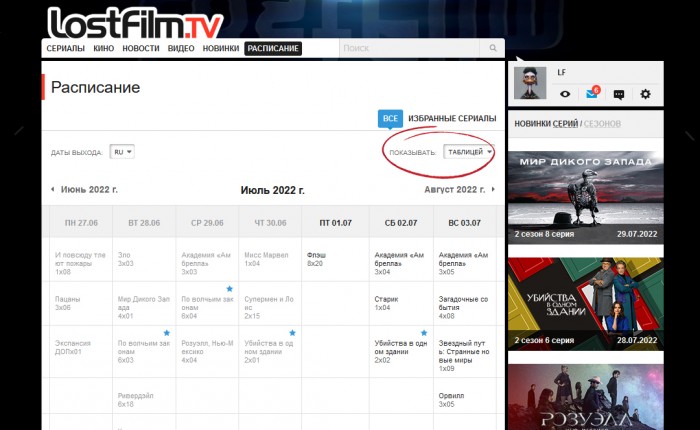
Task: Click favorite star on Saturday 02.07 cell
Action: coord(423,332)
